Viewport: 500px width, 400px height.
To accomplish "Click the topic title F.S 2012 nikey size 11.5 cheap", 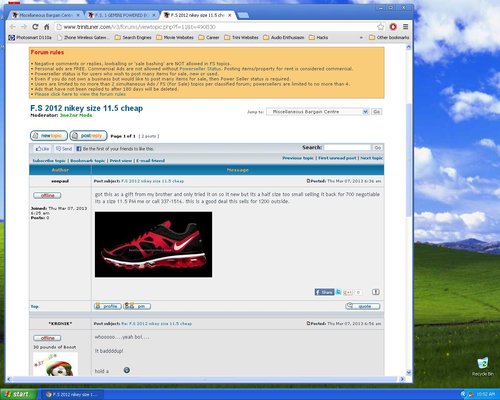I will point(87,108).
